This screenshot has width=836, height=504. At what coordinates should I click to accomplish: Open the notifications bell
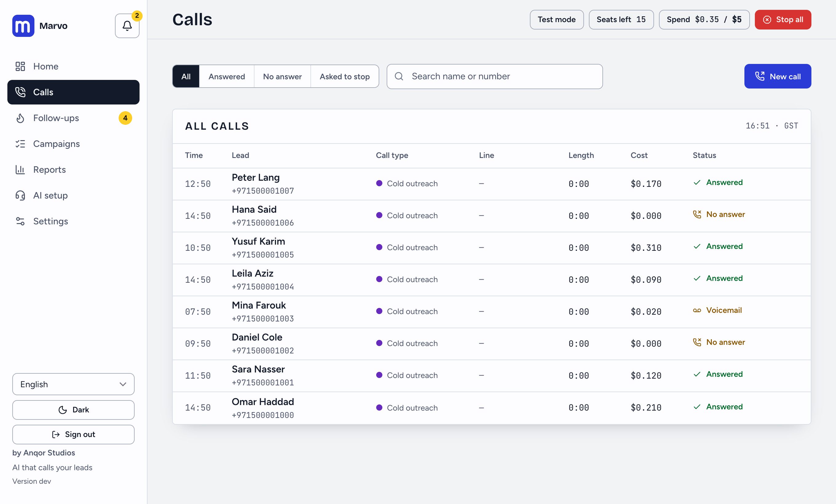(127, 26)
